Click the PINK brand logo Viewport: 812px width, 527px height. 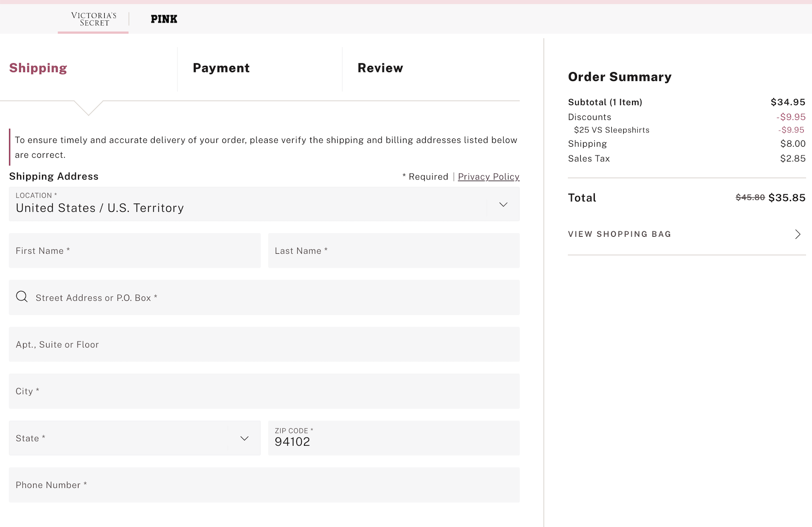[x=164, y=19]
